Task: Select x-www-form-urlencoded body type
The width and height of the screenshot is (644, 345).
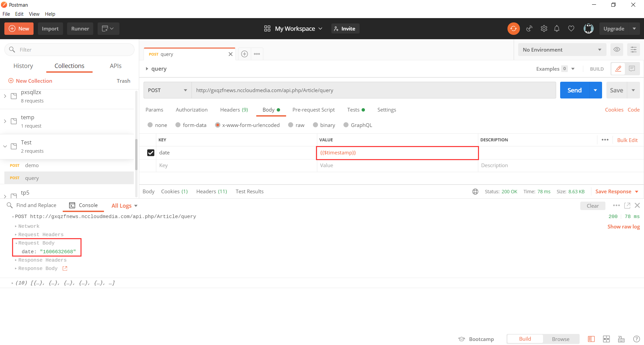Action: (218, 125)
